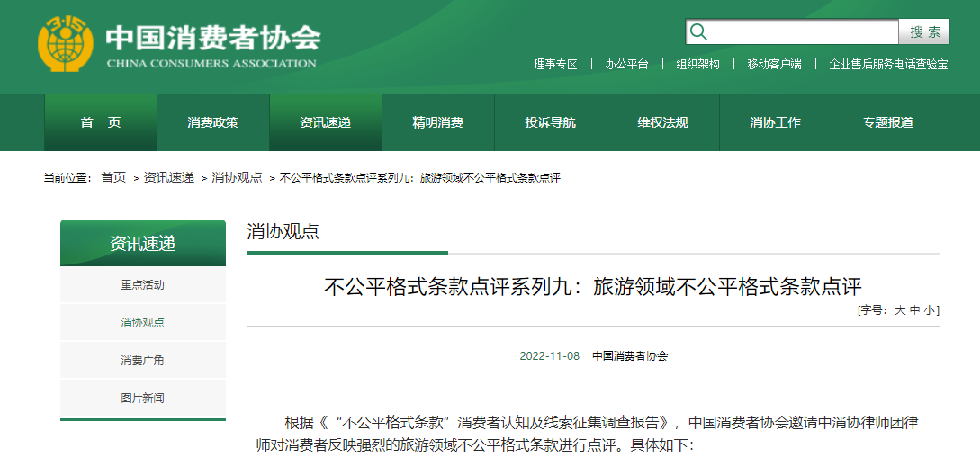
Task: Click the first article paragraph starting 根据
Action: point(588,435)
